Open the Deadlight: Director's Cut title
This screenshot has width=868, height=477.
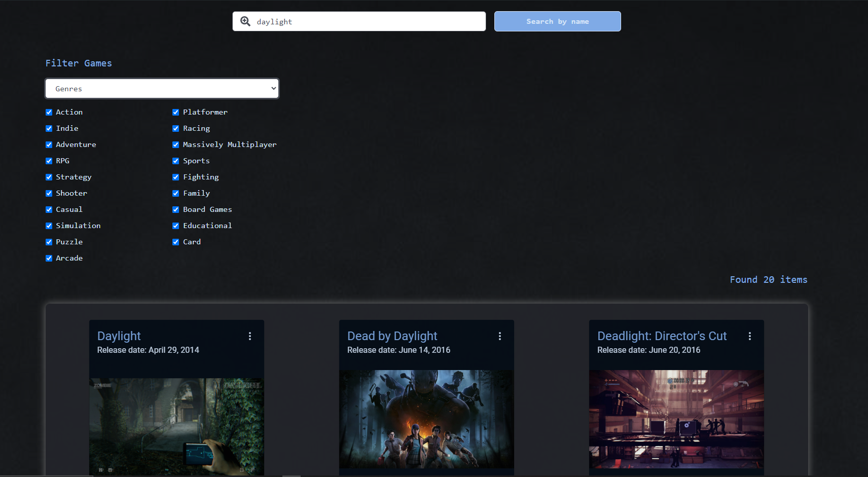(662, 336)
